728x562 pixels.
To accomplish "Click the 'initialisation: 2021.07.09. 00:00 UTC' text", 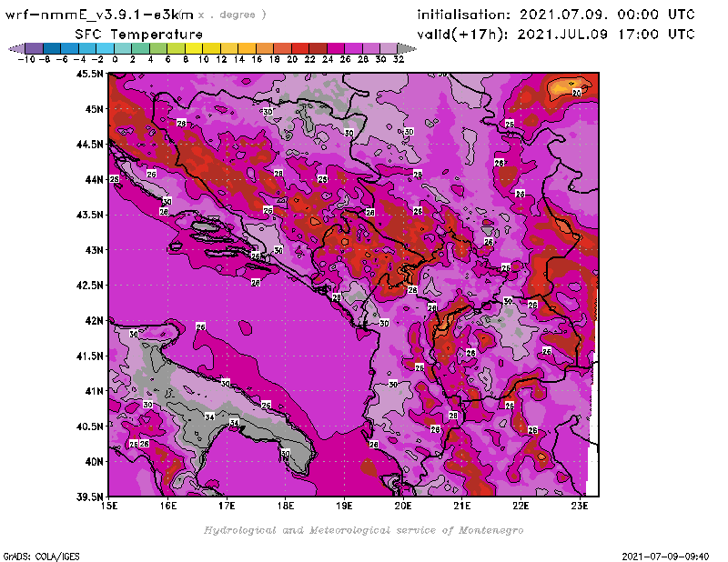I will (x=556, y=15).
